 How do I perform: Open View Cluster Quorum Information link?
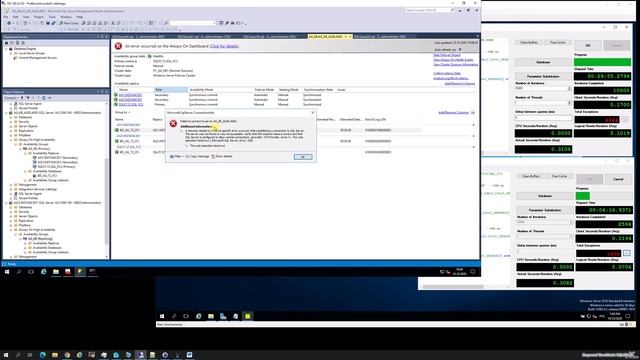(456, 64)
